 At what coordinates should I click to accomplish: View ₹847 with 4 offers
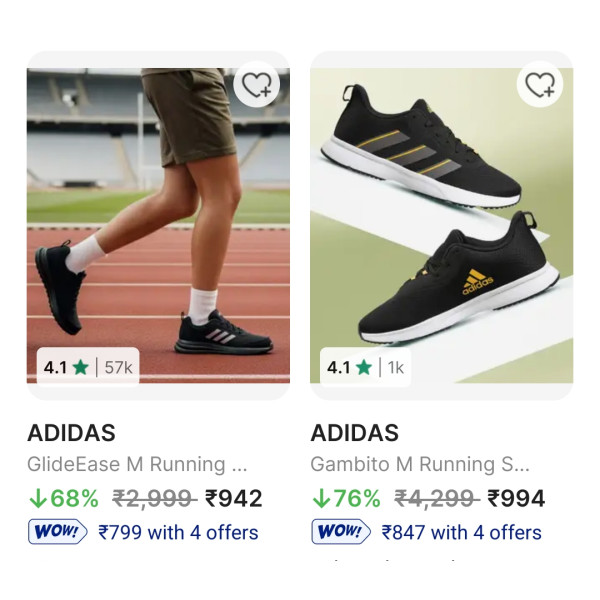click(x=462, y=532)
